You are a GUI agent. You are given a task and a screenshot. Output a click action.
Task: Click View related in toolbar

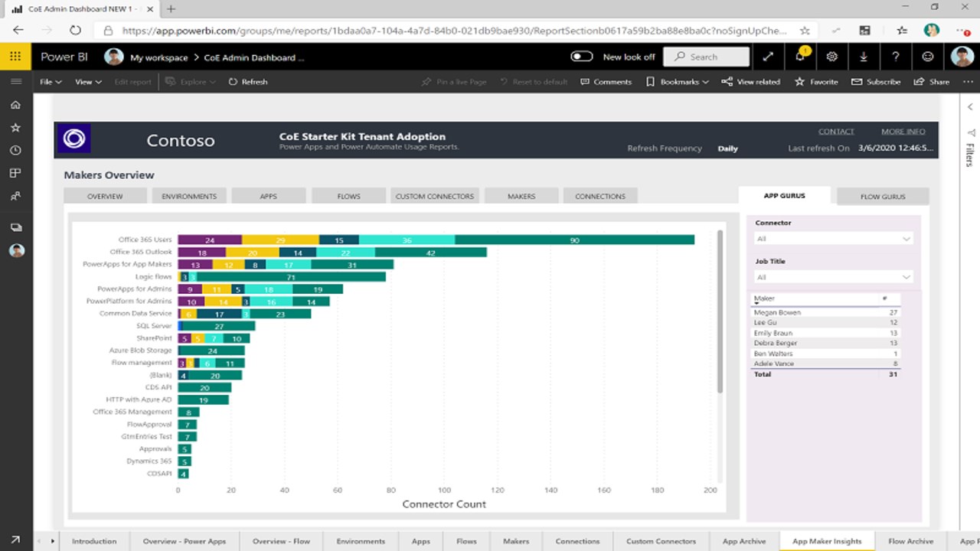coord(750,81)
